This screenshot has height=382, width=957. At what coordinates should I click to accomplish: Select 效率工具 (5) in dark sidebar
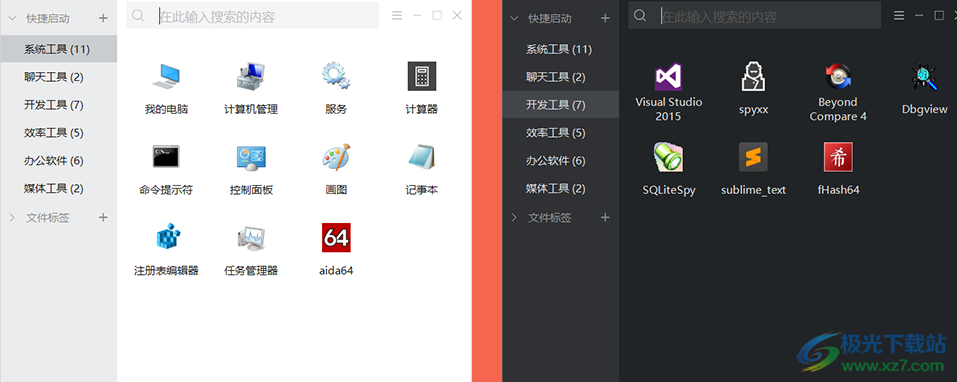561,132
